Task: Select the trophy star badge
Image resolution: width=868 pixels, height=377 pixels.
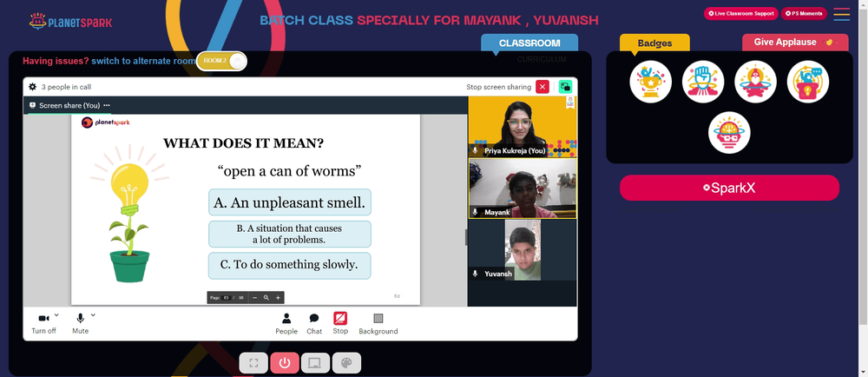Action: coord(650,82)
